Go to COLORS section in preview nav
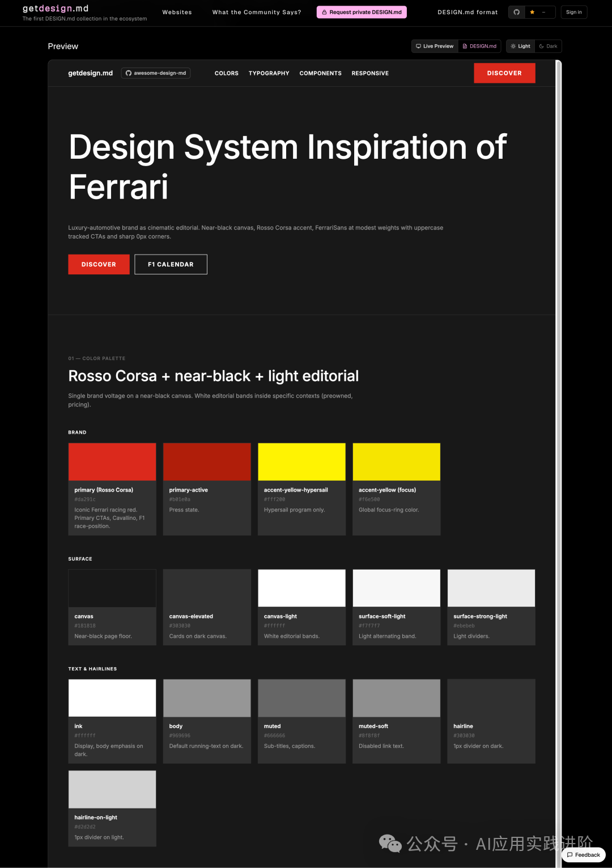This screenshot has width=612, height=868. point(227,73)
